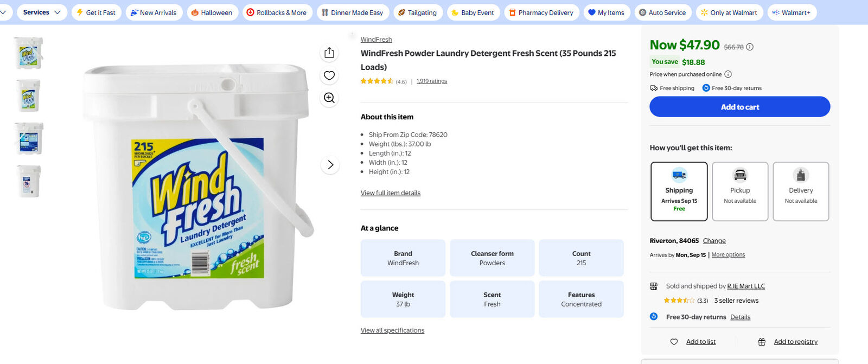Show next product image with arrow

[x=330, y=165]
